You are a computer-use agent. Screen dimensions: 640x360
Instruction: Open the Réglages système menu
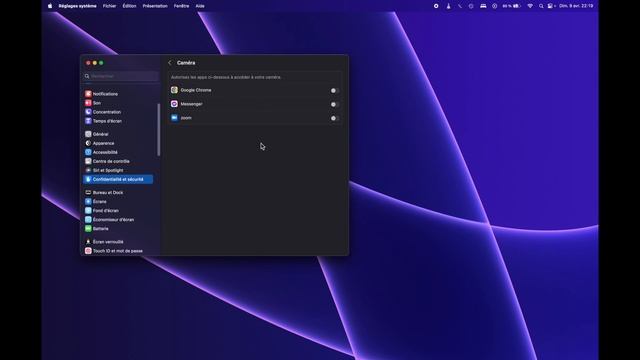[78, 6]
